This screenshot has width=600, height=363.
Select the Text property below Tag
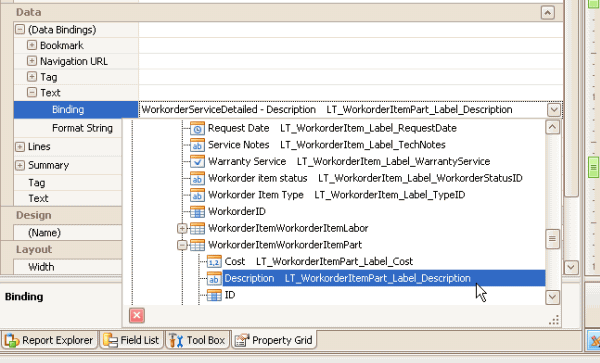pos(68,198)
